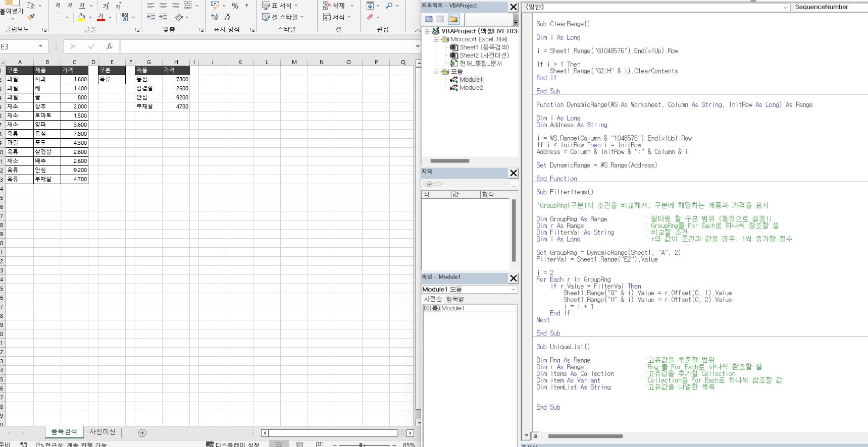Switch to page layout view
This screenshot has height=447, width=868.
(299, 444)
